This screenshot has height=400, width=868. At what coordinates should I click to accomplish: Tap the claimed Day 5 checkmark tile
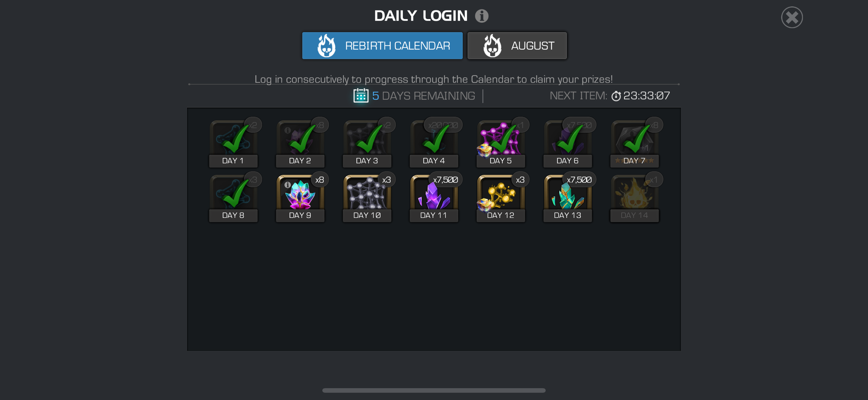tap(500, 140)
